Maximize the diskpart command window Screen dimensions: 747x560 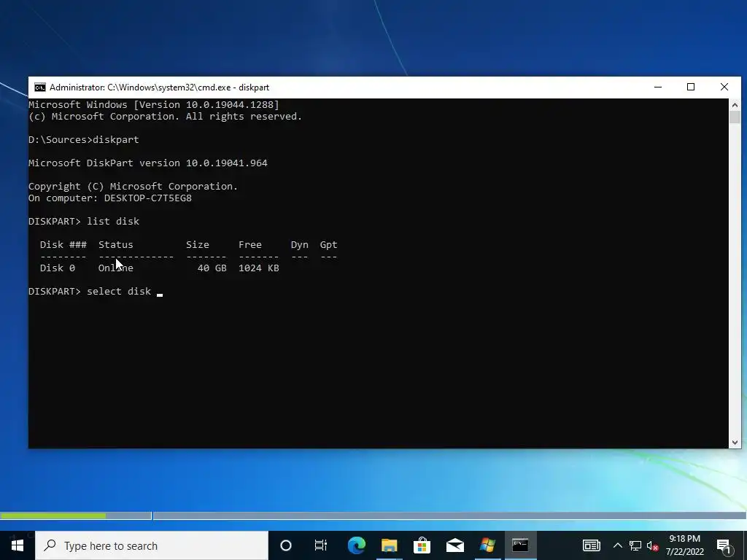coord(691,87)
